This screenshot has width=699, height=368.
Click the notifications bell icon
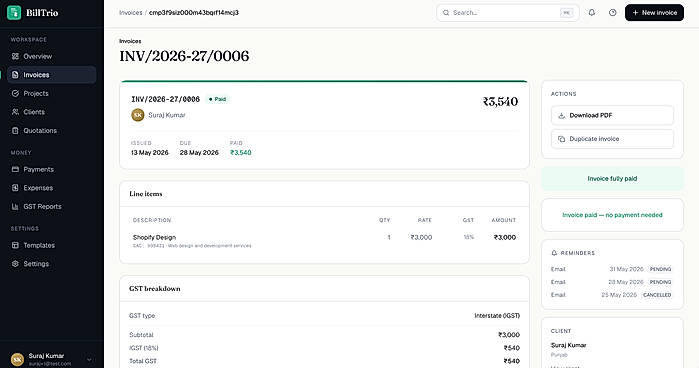tap(592, 12)
